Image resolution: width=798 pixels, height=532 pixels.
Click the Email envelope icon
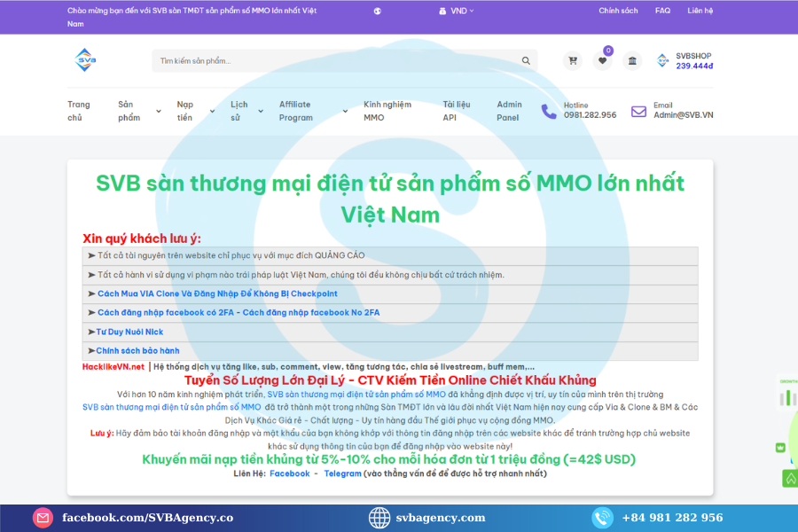tap(638, 112)
